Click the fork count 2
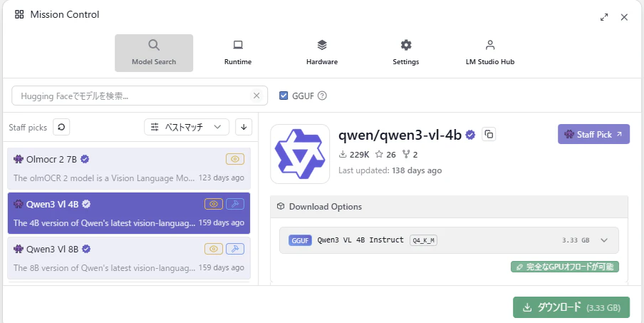The height and width of the screenshot is (323, 644). click(410, 155)
